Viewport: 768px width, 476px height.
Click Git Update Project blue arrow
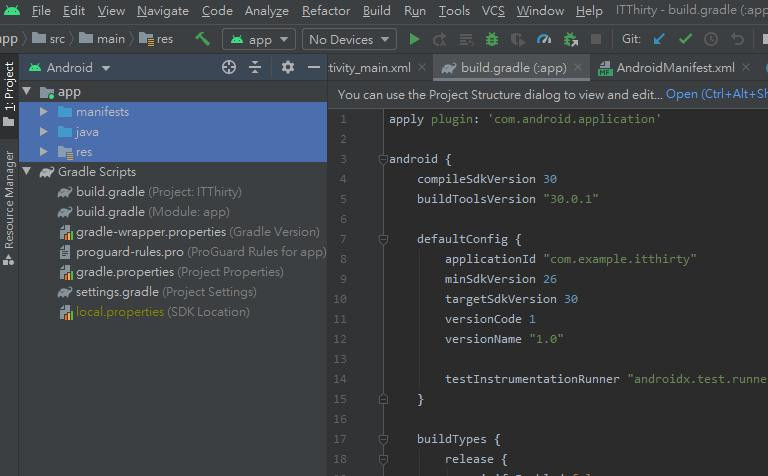(x=659, y=39)
